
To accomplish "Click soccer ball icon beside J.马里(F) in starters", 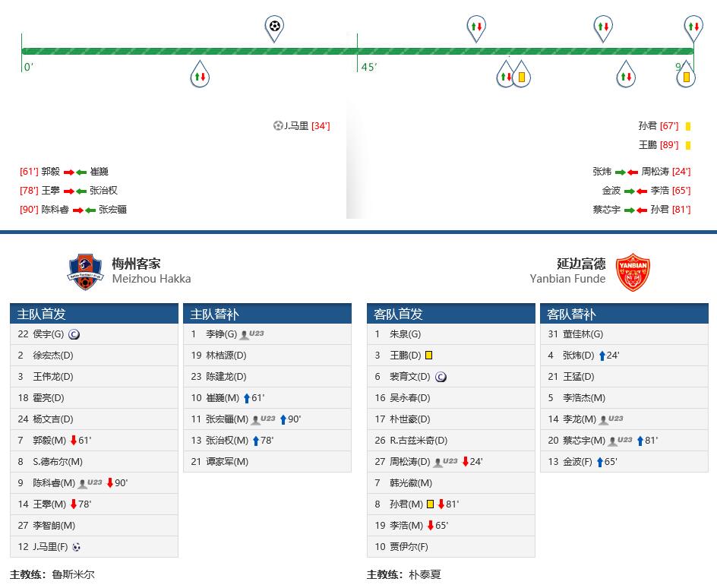I will (76, 547).
